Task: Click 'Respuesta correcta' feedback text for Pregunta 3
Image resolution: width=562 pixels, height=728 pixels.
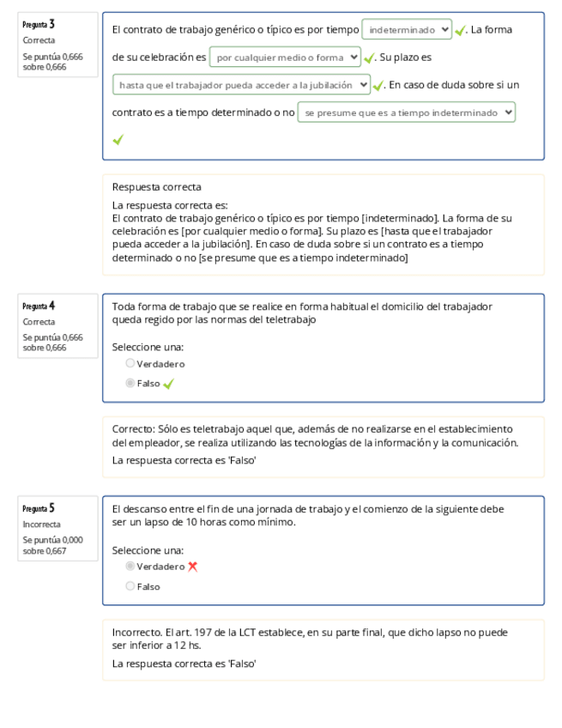Action: tap(157, 186)
